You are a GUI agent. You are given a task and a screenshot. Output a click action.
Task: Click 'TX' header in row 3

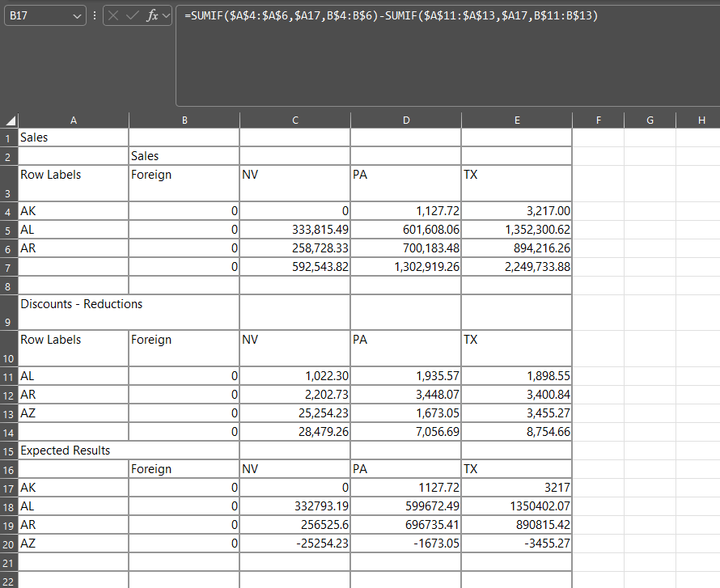click(517, 184)
